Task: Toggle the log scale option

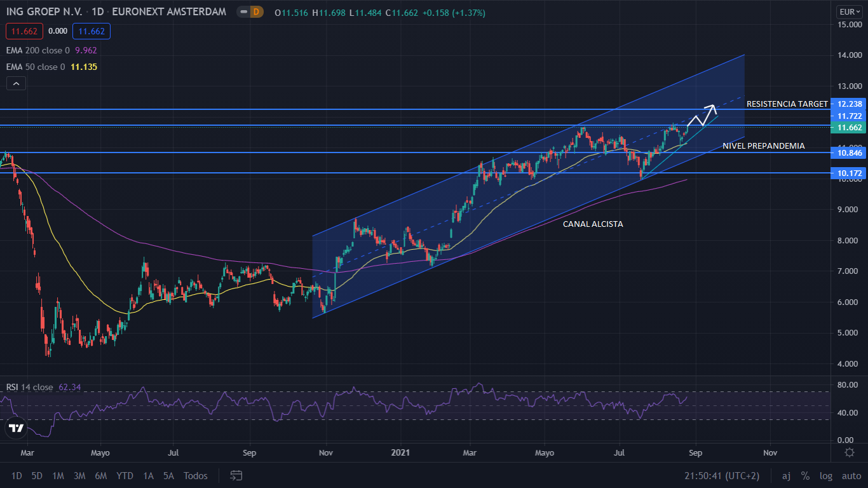Action: [x=825, y=475]
